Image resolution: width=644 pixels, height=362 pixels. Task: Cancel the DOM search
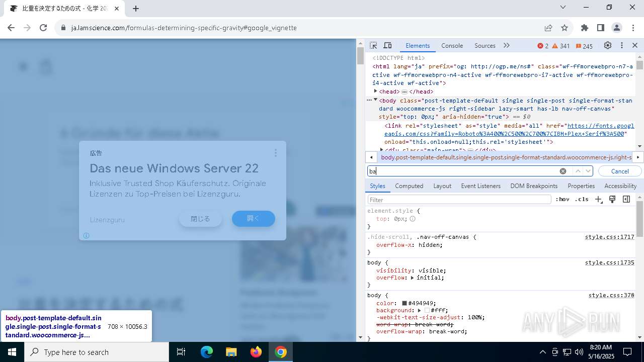click(x=620, y=171)
